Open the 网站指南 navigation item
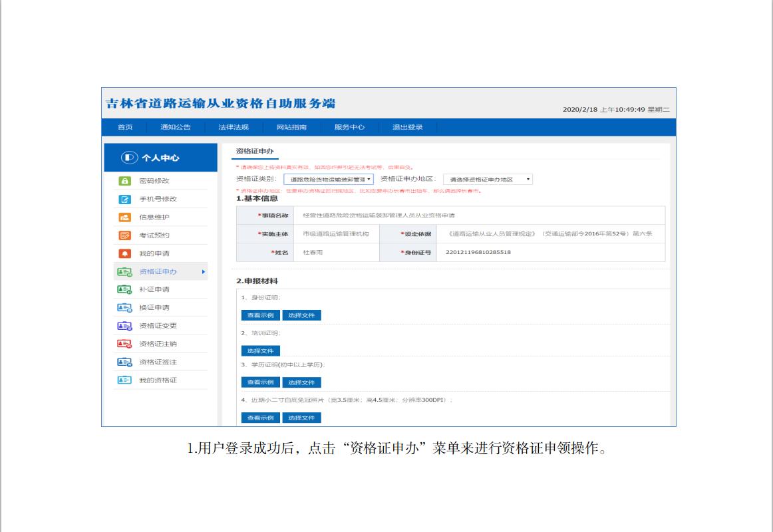Image resolution: width=773 pixels, height=532 pixels. tap(291, 127)
